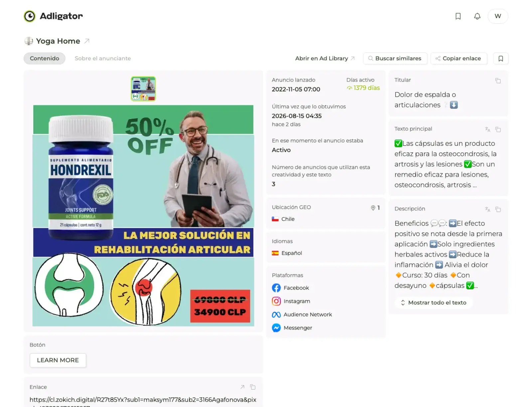Select the launch date 2022-11-05 07:00
The width and height of the screenshot is (532, 407).
[296, 89]
